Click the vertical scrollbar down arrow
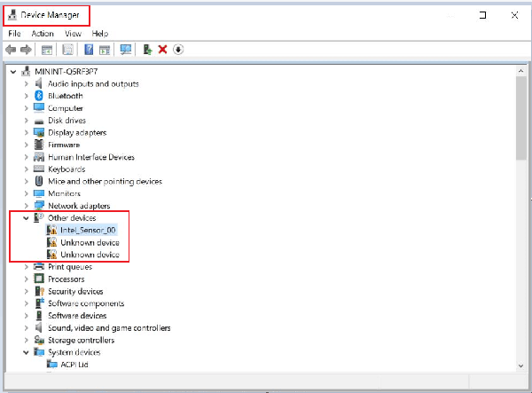The width and height of the screenshot is (532, 393). click(x=519, y=365)
